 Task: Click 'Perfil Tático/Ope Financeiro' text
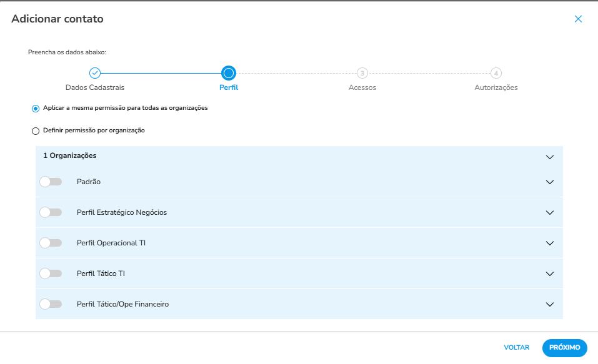[123, 304]
